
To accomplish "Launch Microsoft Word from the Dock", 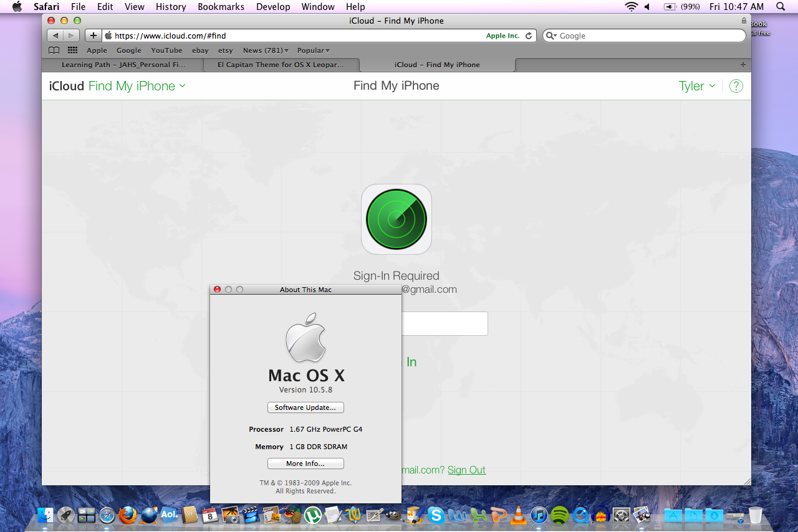I will 456,515.
